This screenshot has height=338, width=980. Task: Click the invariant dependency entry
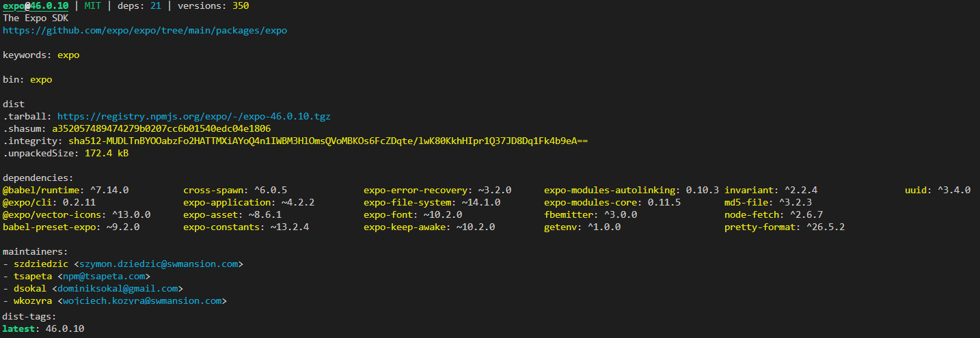click(771, 191)
